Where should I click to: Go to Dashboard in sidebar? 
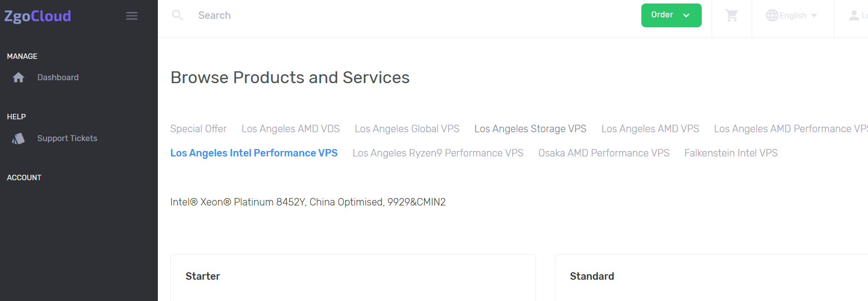tap(58, 77)
